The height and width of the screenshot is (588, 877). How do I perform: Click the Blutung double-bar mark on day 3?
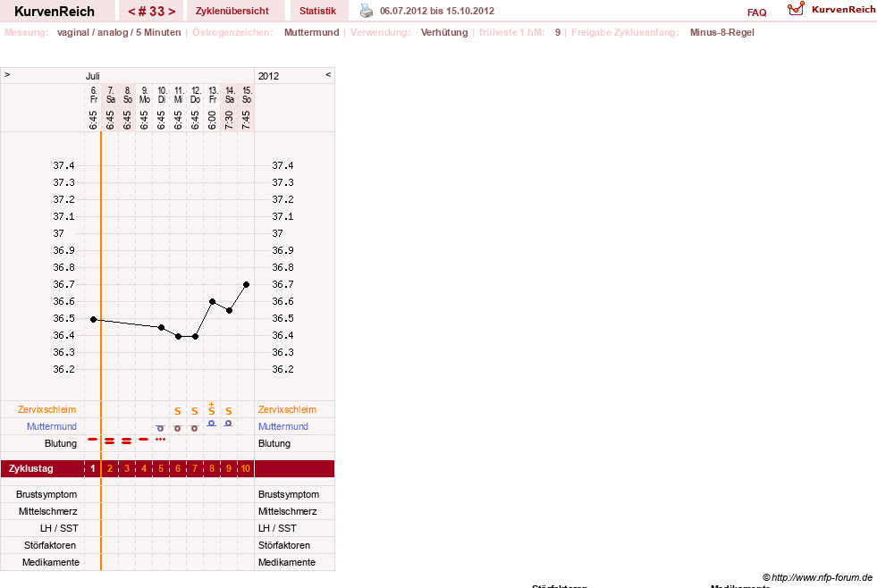coord(126,441)
